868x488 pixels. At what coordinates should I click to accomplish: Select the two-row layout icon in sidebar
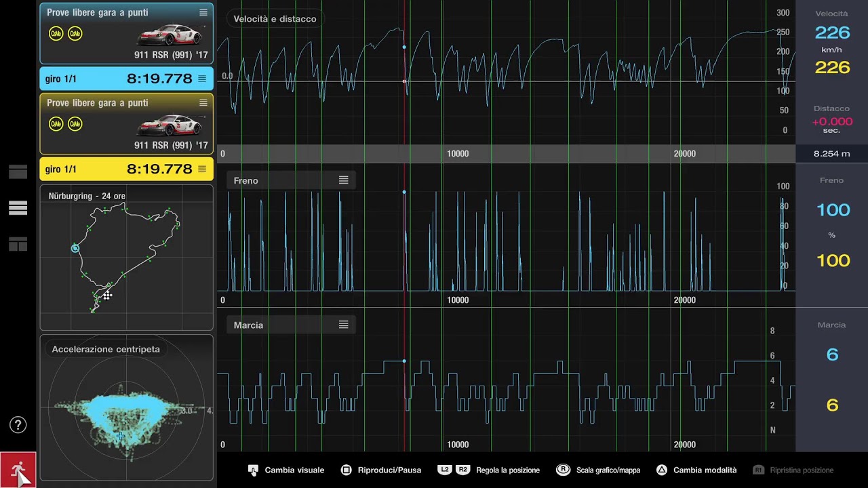click(x=18, y=172)
